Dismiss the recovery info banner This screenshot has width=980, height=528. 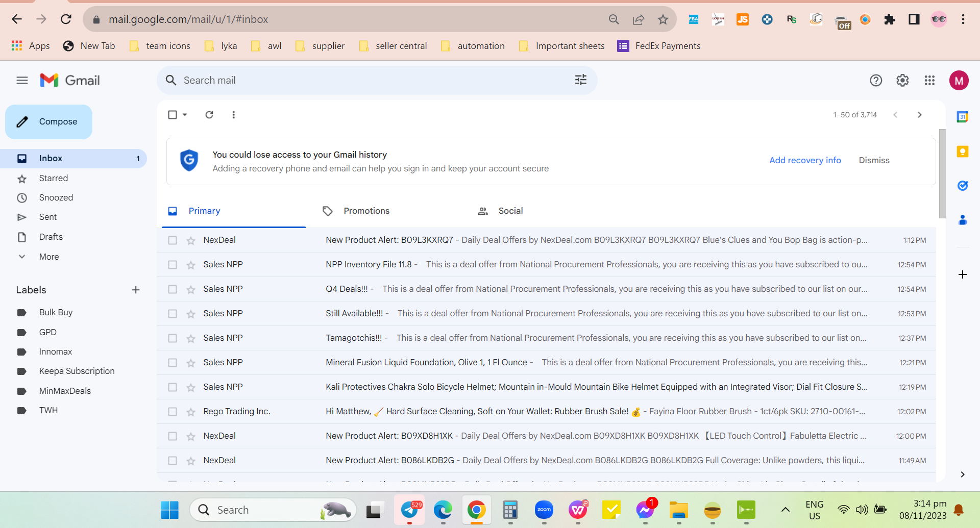874,160
